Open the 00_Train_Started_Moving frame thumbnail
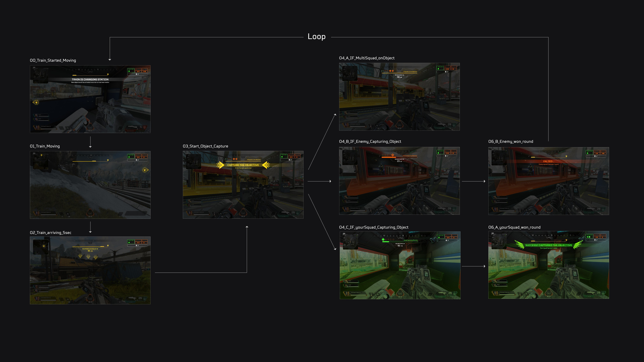The width and height of the screenshot is (644, 362). (x=90, y=99)
